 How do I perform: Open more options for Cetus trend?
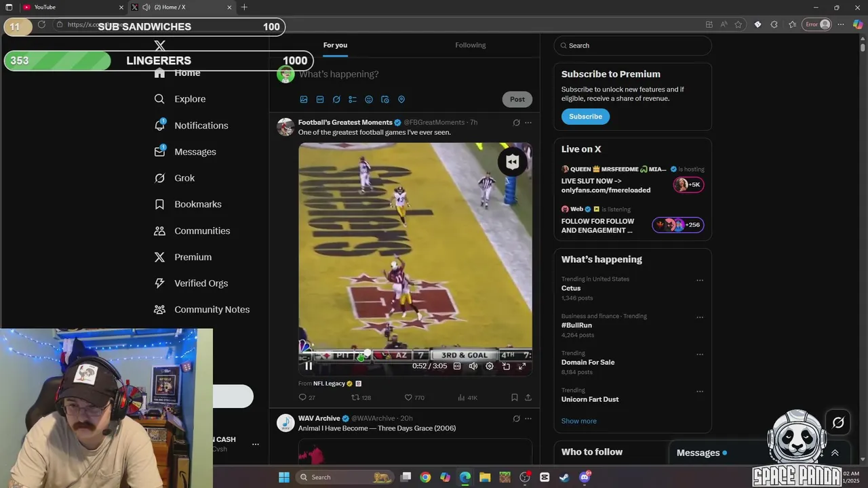tap(700, 280)
